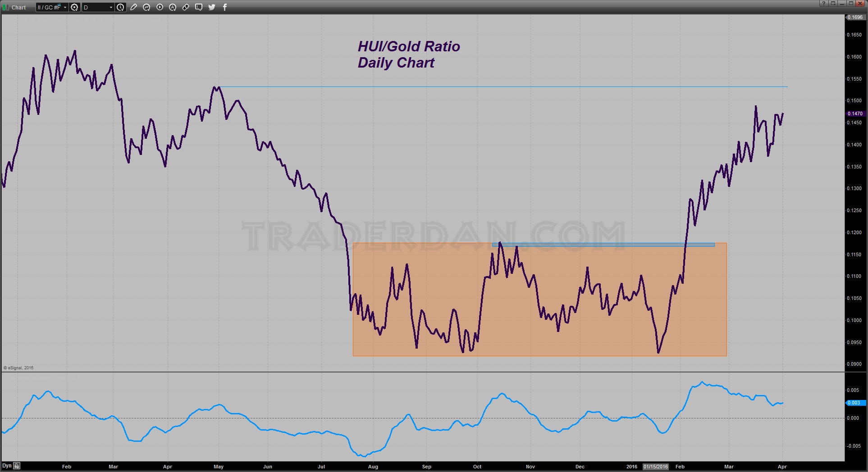
Task: Click the 01/15/2016 date marker on axis
Action: pos(655,467)
